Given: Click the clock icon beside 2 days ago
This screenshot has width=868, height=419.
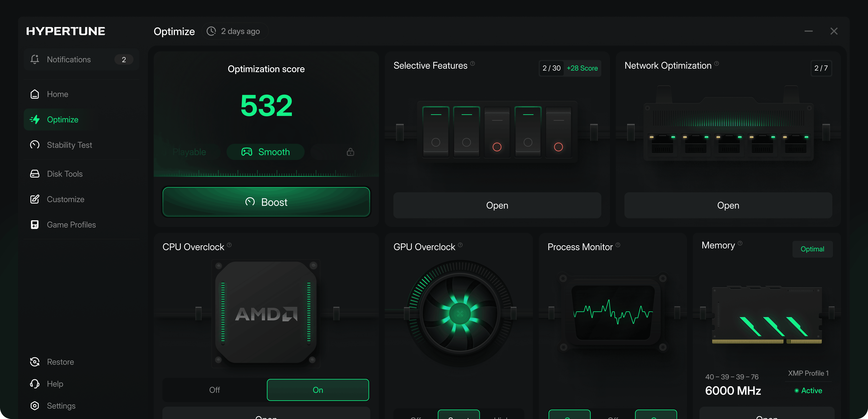Looking at the screenshot, I should (211, 31).
